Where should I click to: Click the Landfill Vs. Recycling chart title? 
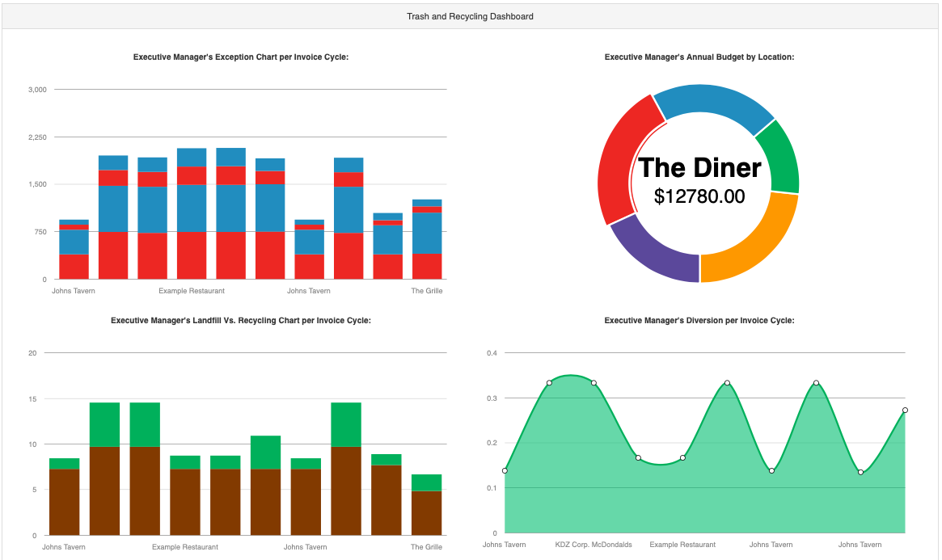tap(240, 321)
